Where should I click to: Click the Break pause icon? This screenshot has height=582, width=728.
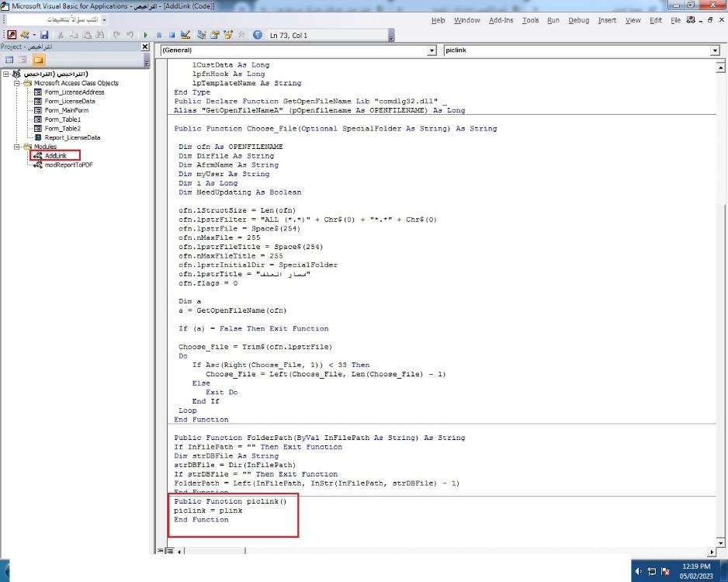159,35
